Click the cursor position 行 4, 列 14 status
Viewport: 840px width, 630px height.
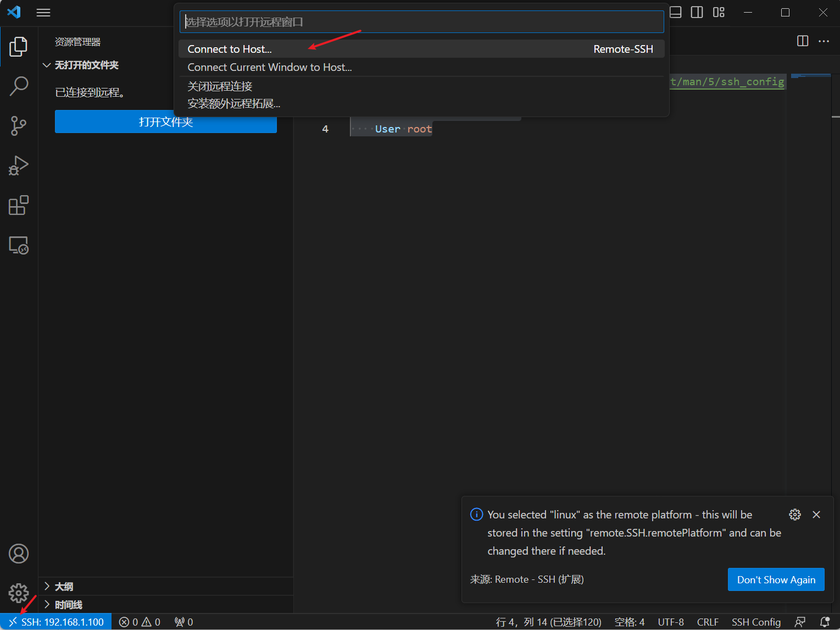pos(548,622)
